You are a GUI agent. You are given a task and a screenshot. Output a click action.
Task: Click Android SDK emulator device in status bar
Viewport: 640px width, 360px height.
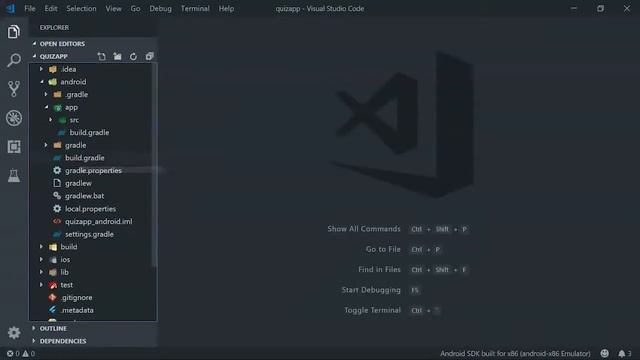point(515,353)
